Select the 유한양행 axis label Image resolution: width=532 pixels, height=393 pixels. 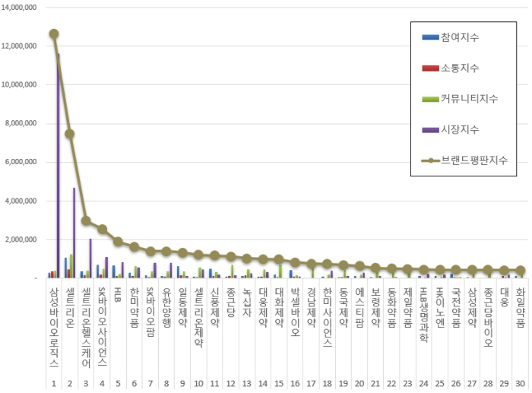pyautogui.click(x=166, y=307)
